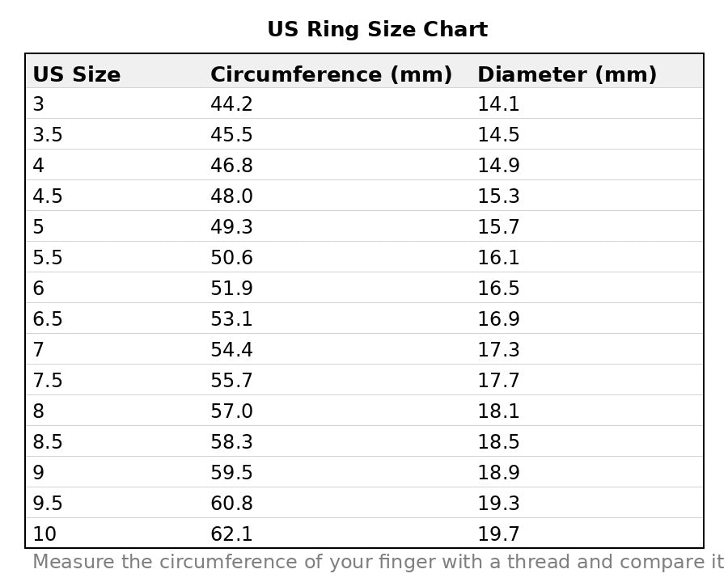
Task: Click the Diameter (mm) column header
Action: coord(567,74)
